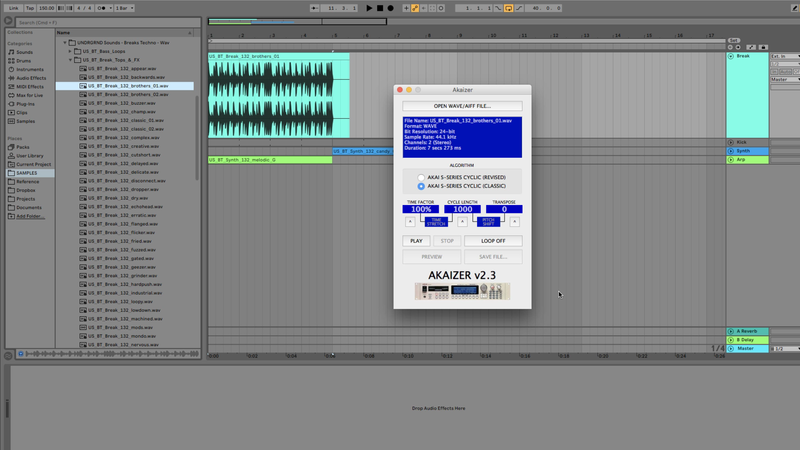Click the MIDI Arrangement Overdub plus icon

[x=406, y=8]
